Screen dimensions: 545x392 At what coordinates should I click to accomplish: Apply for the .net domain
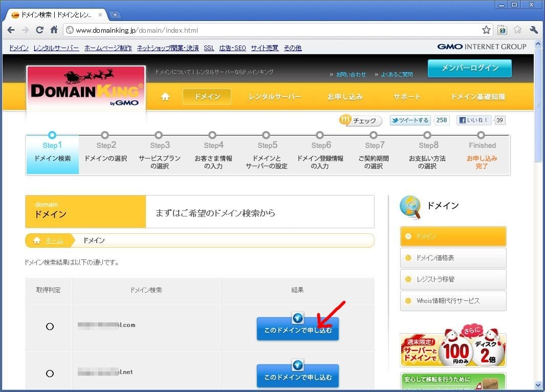(297, 377)
